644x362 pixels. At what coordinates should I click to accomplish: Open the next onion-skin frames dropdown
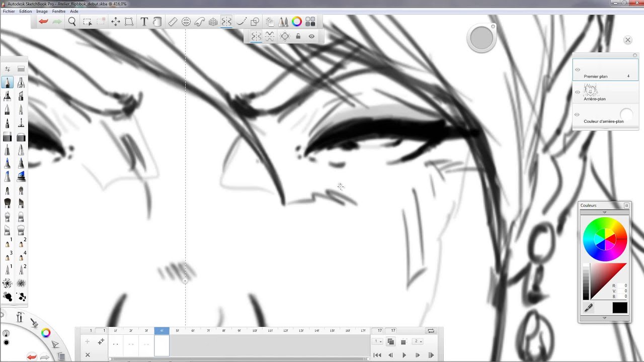coord(418,342)
